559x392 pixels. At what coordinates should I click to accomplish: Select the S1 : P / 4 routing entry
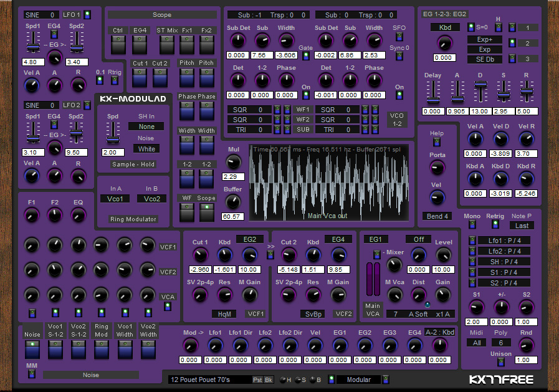[x=504, y=272]
